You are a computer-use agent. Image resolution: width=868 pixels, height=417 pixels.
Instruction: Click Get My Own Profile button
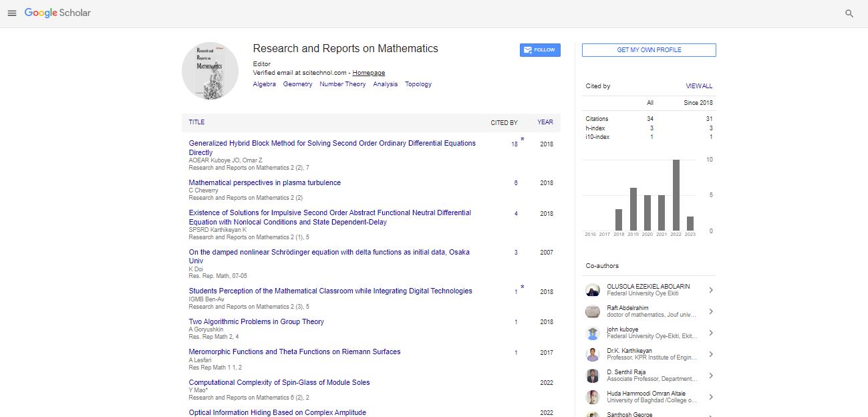(649, 50)
